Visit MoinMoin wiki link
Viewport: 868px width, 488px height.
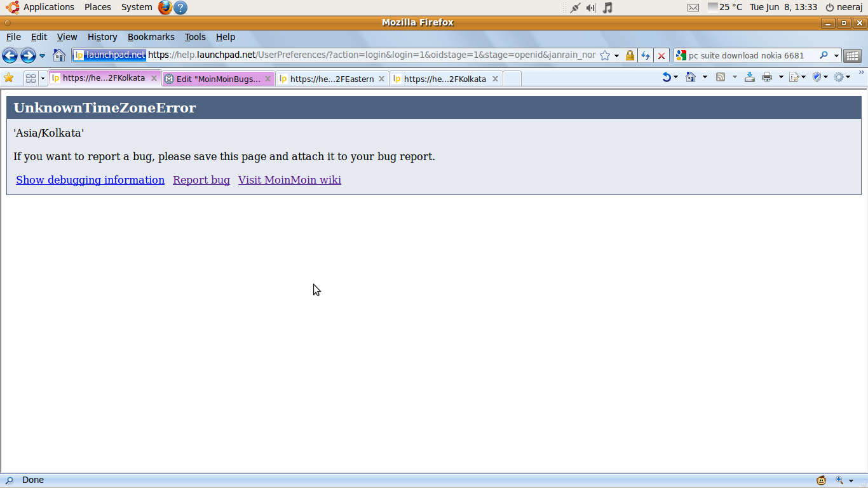click(289, 180)
